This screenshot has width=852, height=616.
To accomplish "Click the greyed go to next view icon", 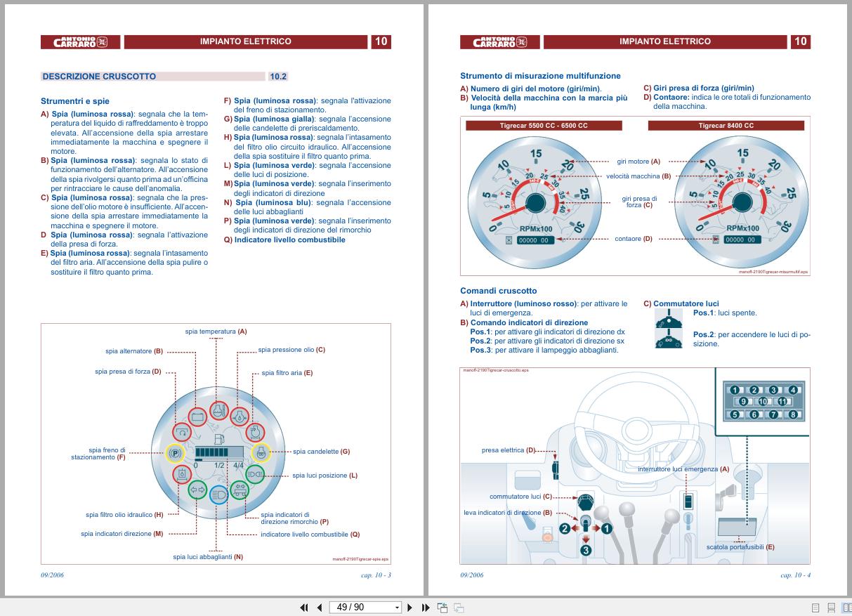I will (459, 608).
